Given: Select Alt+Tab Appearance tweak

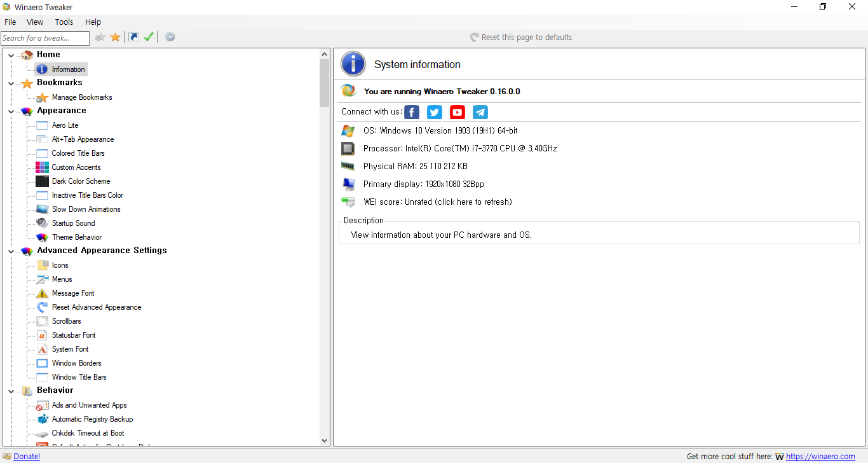Looking at the screenshot, I should tap(83, 139).
